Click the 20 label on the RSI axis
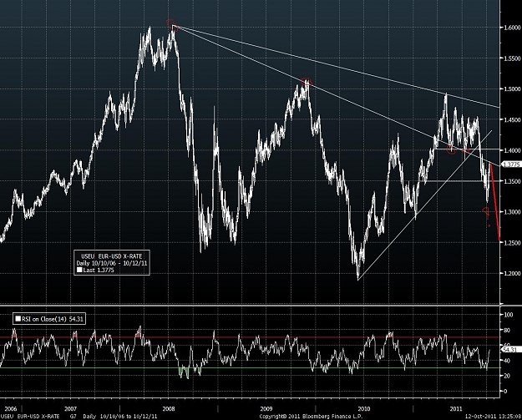 click(507, 376)
